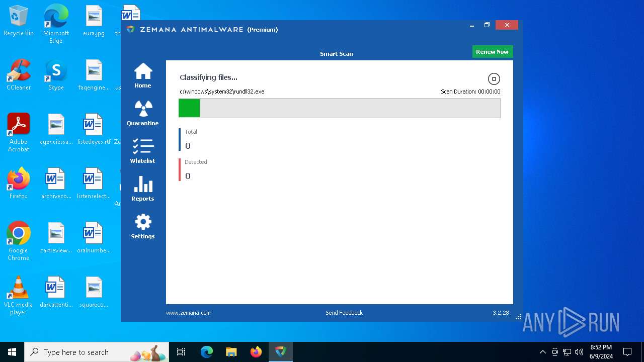Image resolution: width=644 pixels, height=362 pixels.
Task: Select the Skype desktop shortcut
Action: click(56, 75)
